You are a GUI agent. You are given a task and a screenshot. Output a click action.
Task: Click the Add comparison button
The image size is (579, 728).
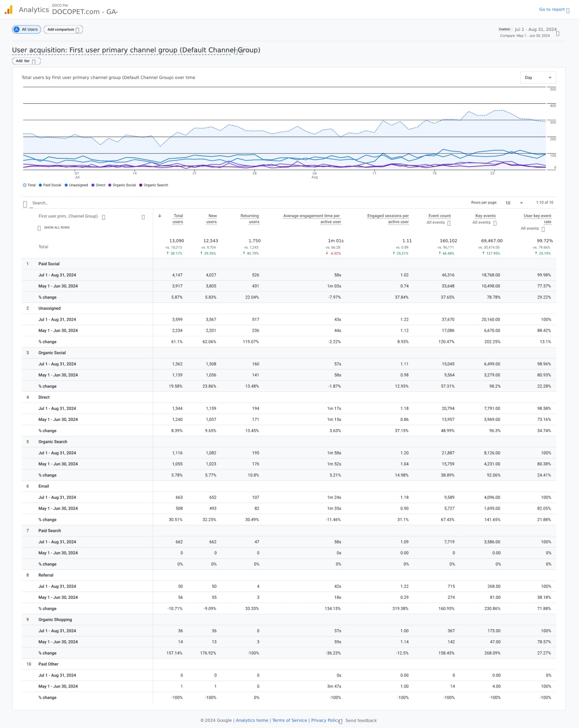63,29
